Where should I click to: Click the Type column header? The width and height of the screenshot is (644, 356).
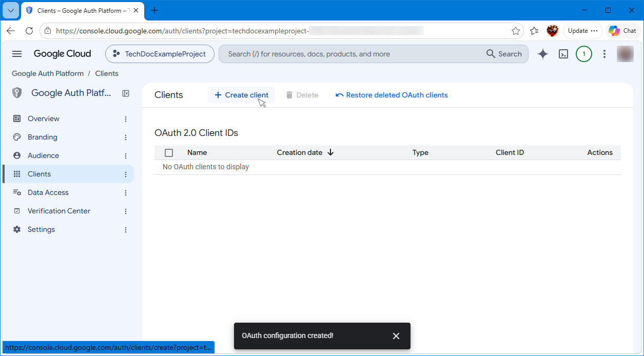[x=420, y=152]
